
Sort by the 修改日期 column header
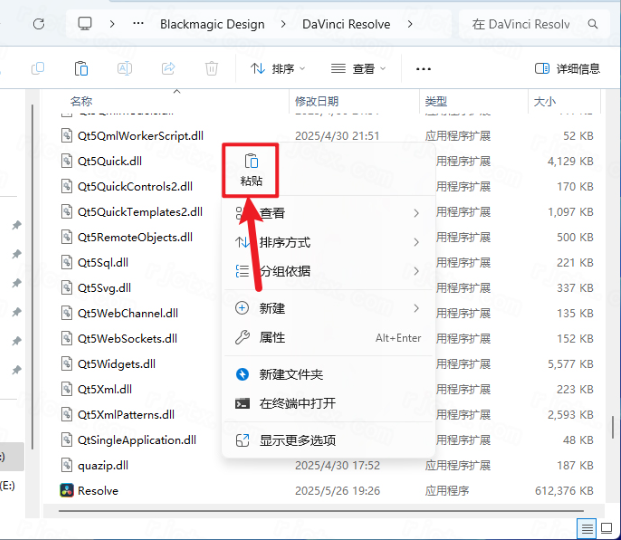[316, 101]
